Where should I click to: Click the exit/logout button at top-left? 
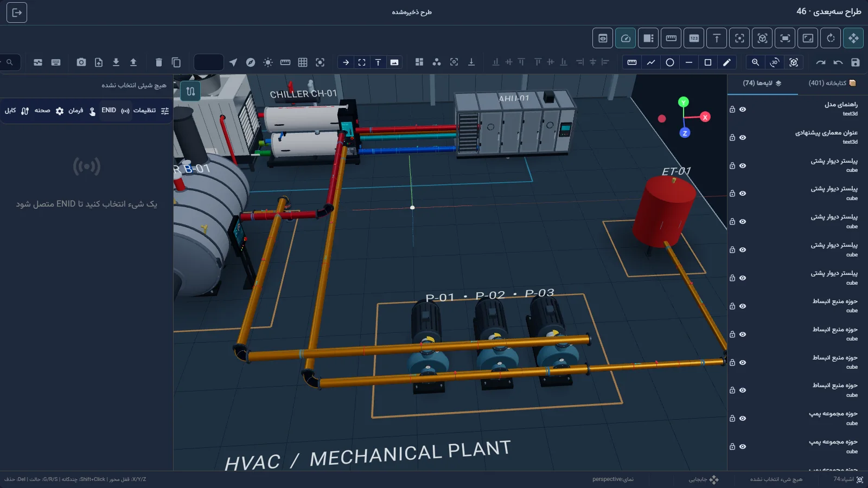(17, 12)
